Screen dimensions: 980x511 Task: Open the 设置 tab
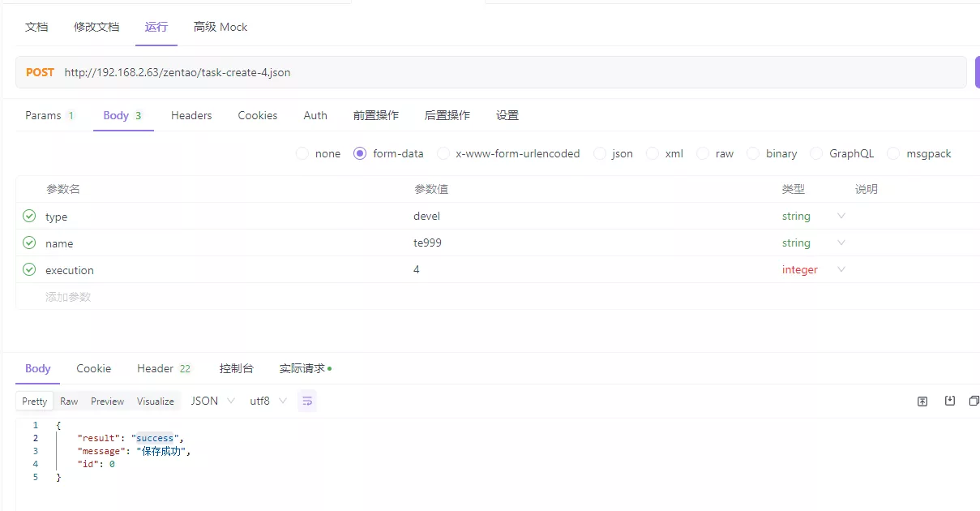(x=507, y=115)
